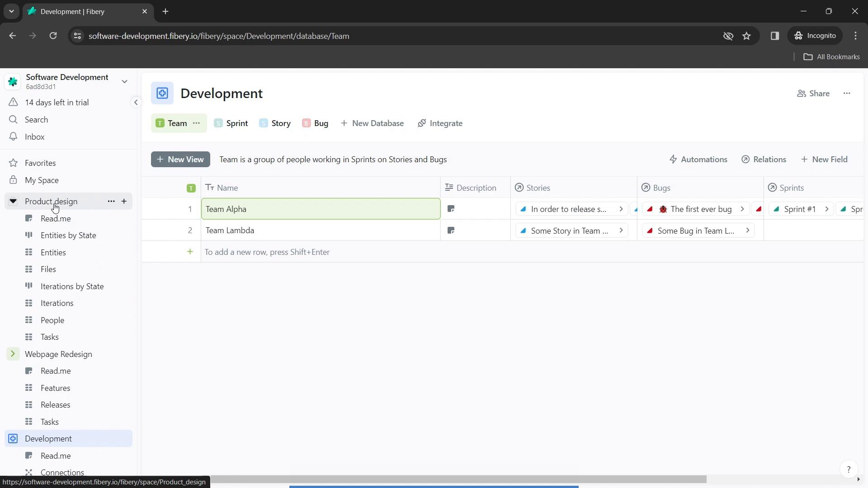Click the New Database icon

pos(344,123)
